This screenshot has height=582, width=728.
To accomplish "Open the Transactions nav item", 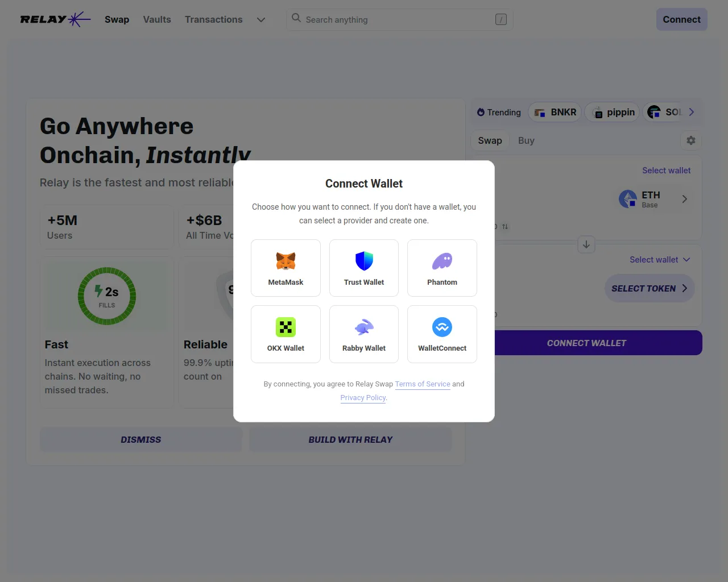I will [x=214, y=19].
